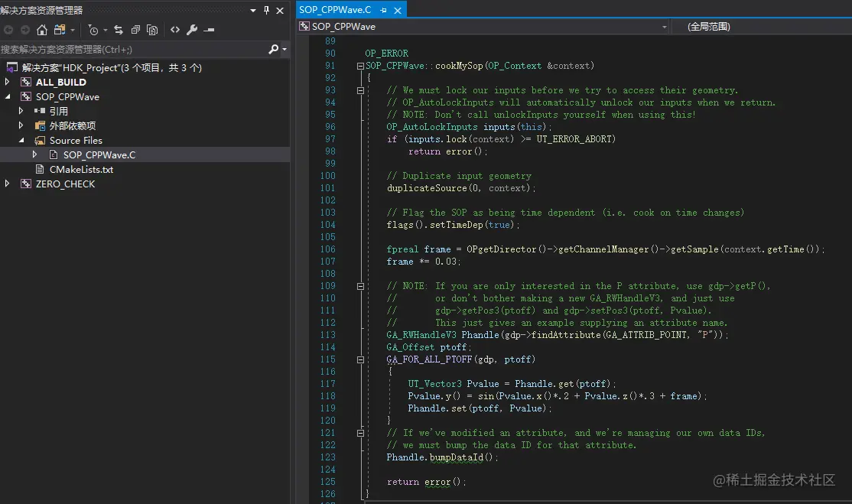Open the view switcher dropdown arrow
This screenshot has height=504, width=852.
(x=72, y=31)
